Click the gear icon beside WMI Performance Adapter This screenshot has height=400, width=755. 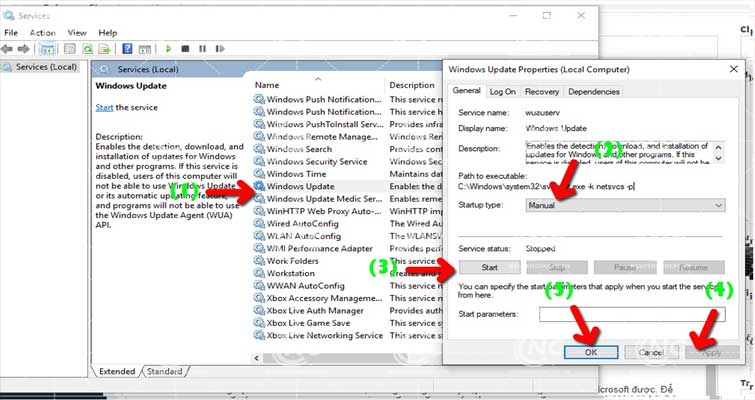[260, 248]
